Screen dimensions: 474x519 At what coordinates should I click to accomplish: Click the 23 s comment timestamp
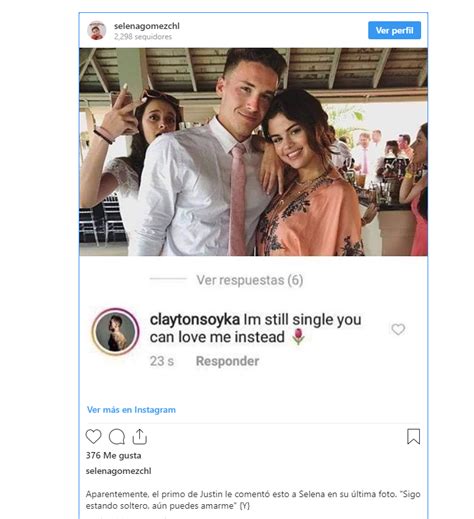(x=162, y=361)
